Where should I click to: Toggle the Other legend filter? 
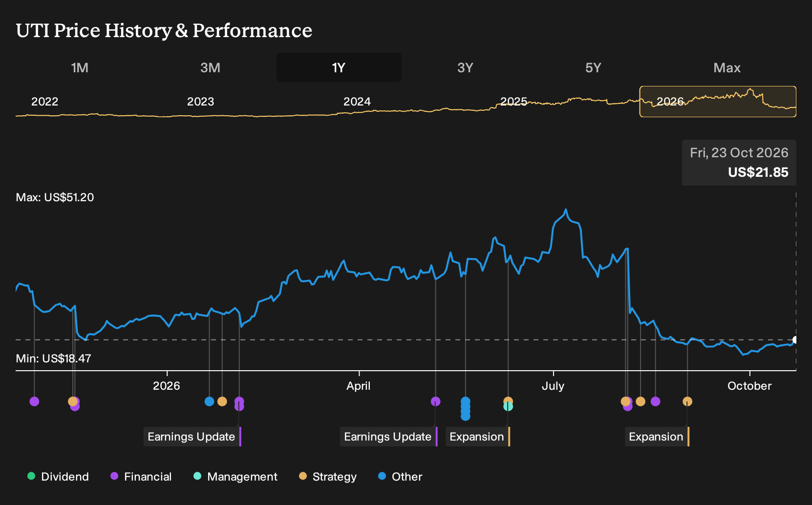[x=400, y=477]
